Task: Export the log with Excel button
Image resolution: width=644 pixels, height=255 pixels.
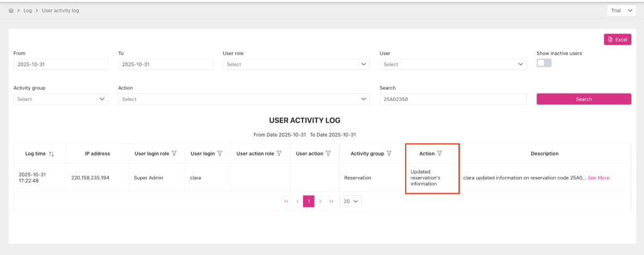Action: (x=617, y=40)
